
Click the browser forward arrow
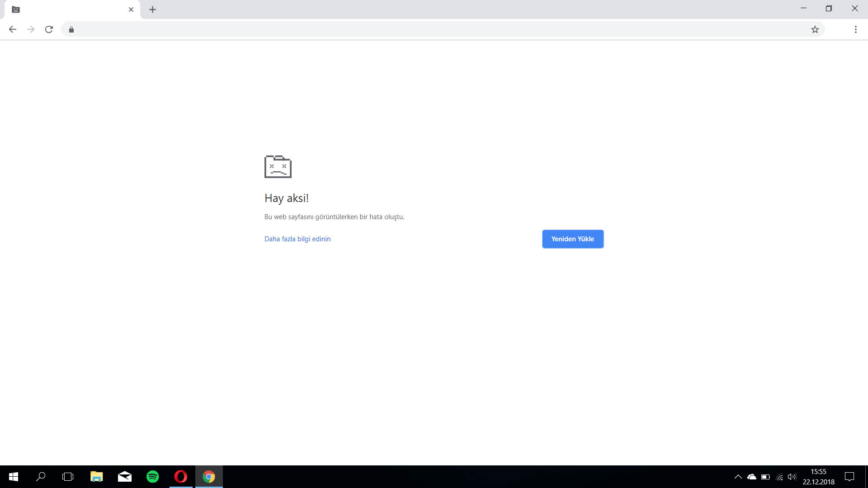pos(31,29)
